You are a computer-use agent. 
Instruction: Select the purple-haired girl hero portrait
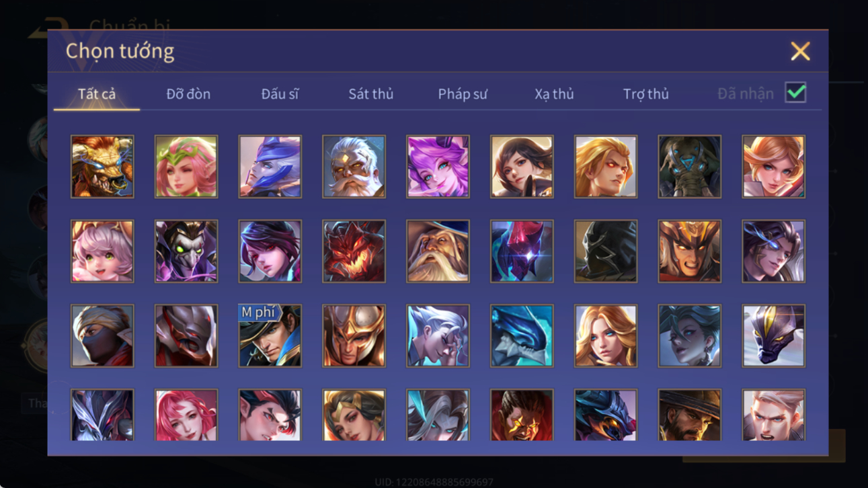(438, 167)
